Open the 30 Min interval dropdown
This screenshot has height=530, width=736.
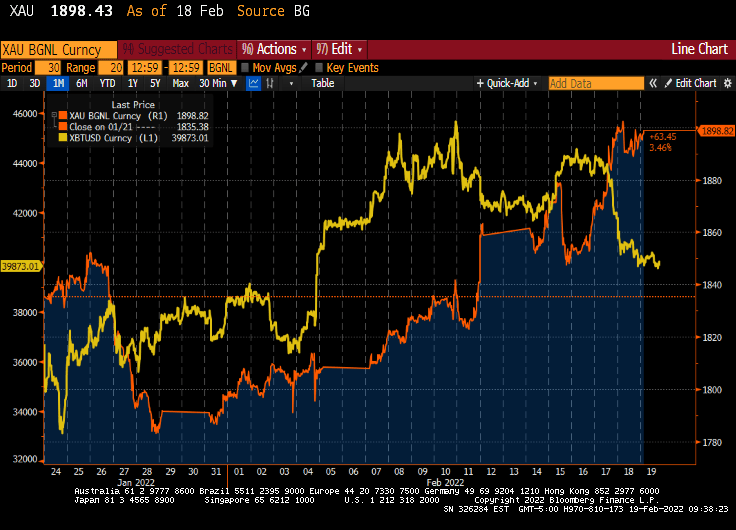click(x=217, y=83)
